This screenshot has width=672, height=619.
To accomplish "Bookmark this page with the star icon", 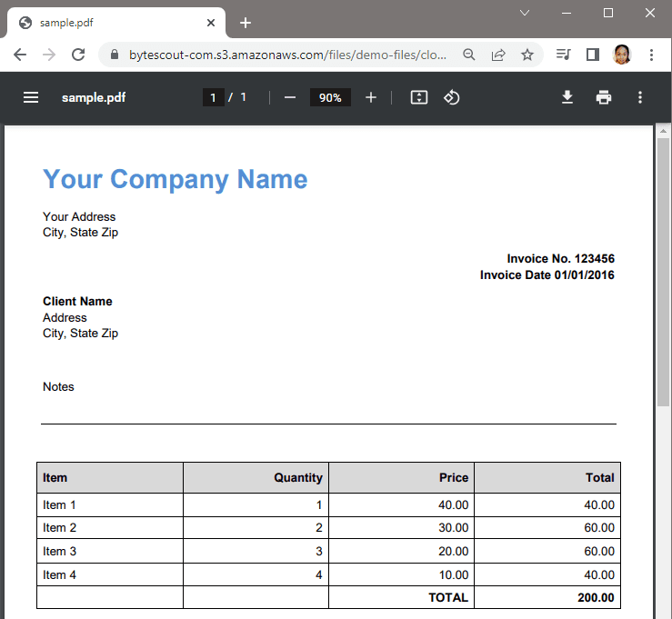I will [527, 55].
